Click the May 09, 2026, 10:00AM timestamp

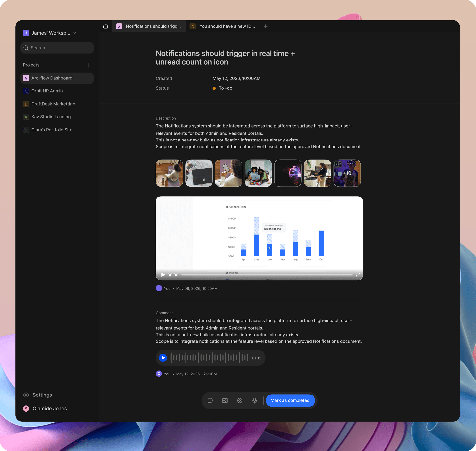tap(197, 289)
